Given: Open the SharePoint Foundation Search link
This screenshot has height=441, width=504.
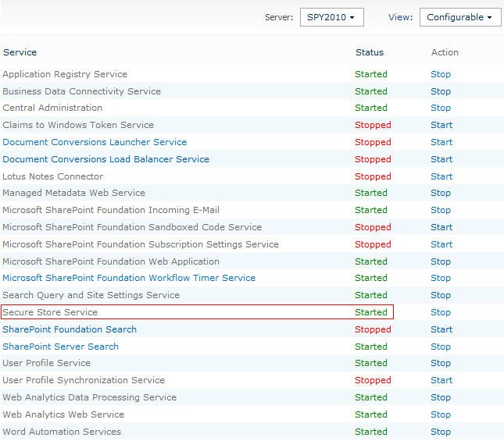Looking at the screenshot, I should coord(70,329).
